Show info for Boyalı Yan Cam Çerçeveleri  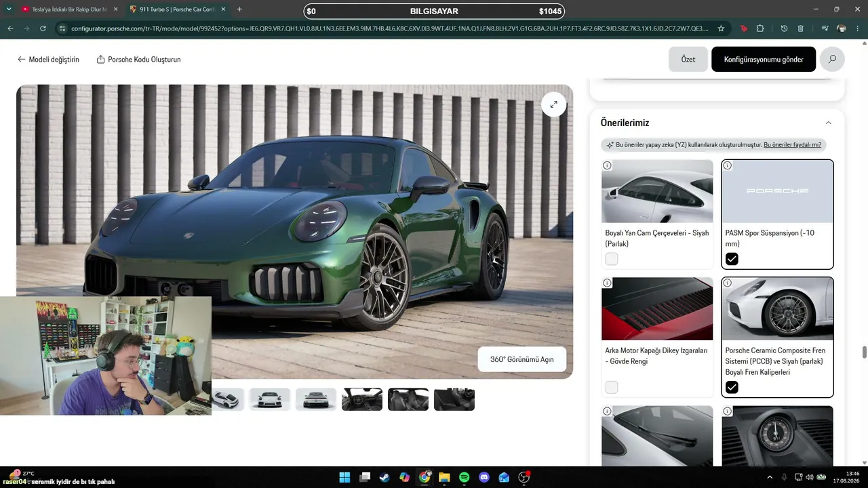click(x=607, y=165)
